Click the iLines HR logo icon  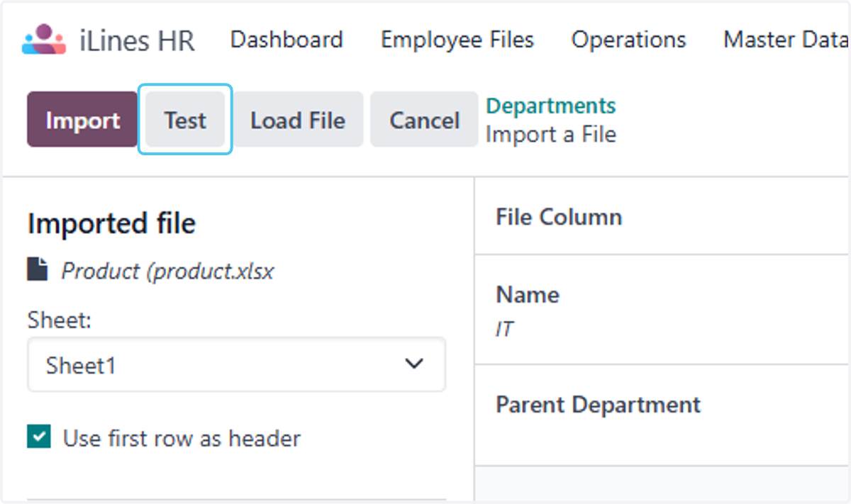[x=45, y=40]
